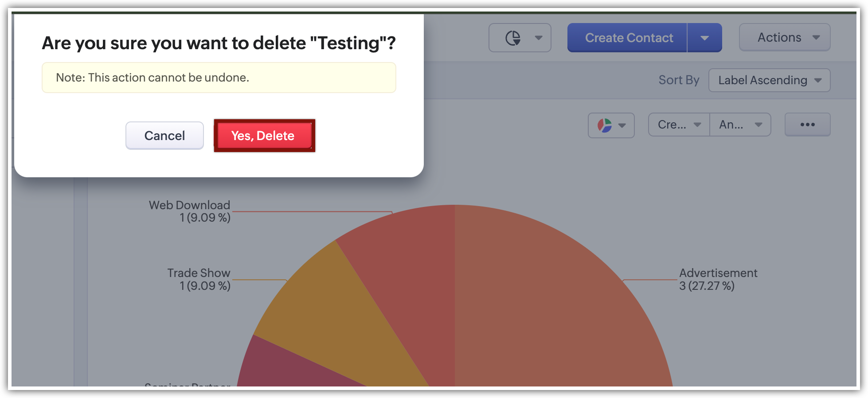Click the arrow beside the top chart view icon
The width and height of the screenshot is (868, 398).
pos(539,38)
